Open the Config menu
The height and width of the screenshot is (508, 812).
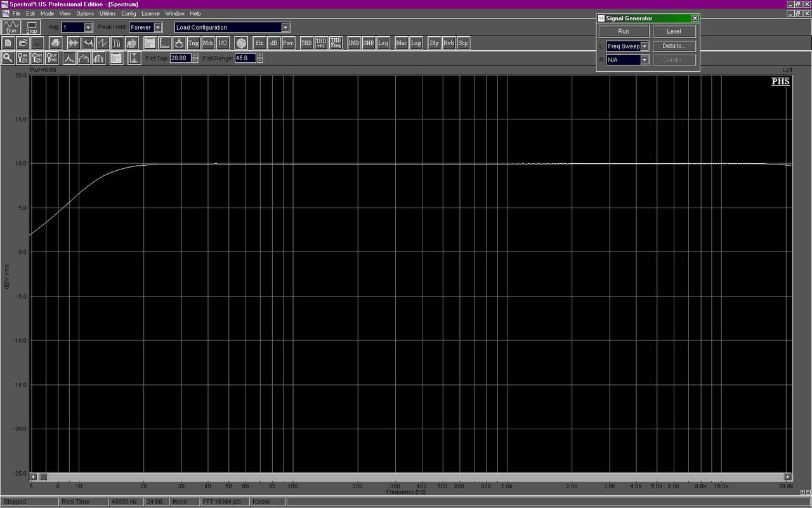point(129,13)
